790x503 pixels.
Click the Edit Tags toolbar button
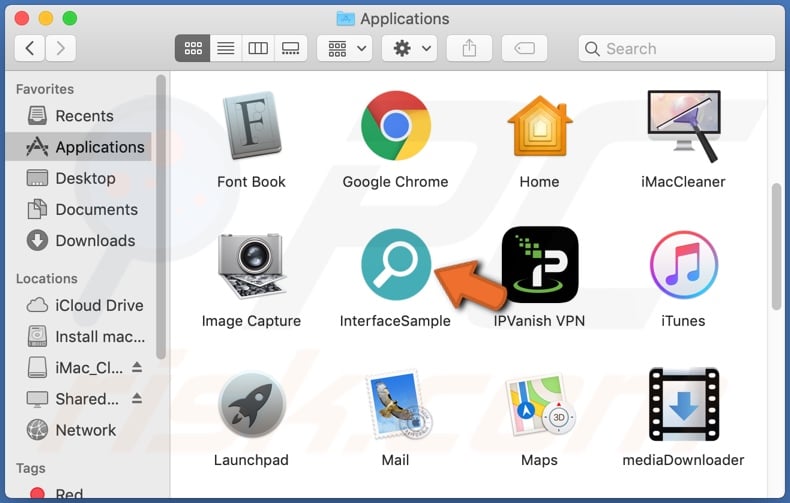tap(524, 48)
